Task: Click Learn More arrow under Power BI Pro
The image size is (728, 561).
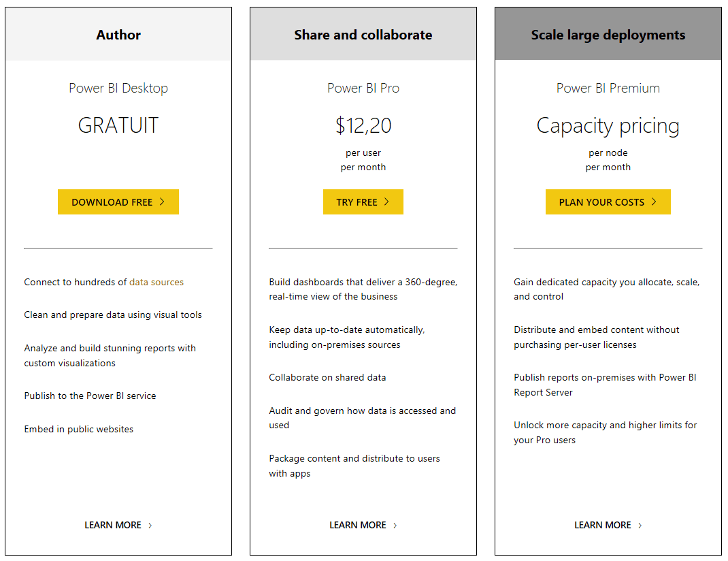Action: pyautogui.click(x=395, y=526)
